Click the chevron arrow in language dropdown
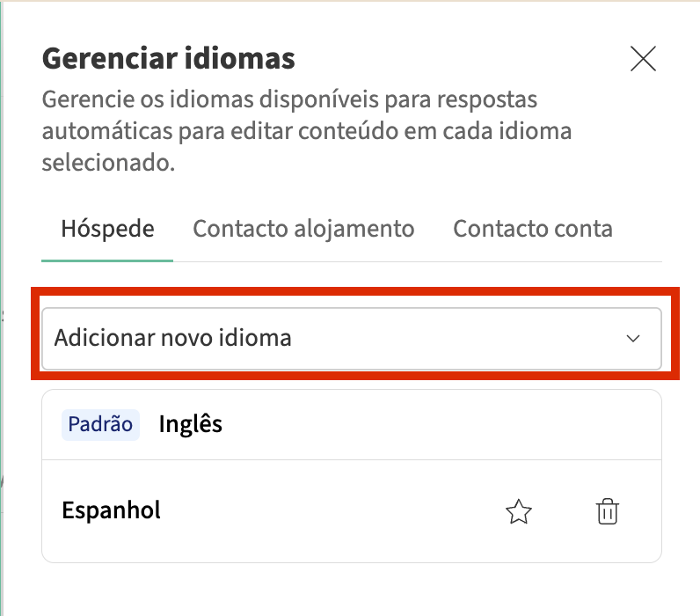The width and height of the screenshot is (700, 616). click(632, 339)
